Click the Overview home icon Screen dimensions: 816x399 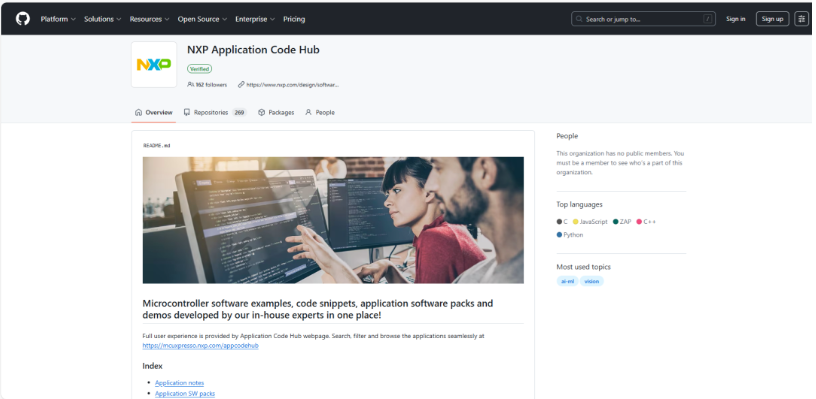tap(138, 112)
